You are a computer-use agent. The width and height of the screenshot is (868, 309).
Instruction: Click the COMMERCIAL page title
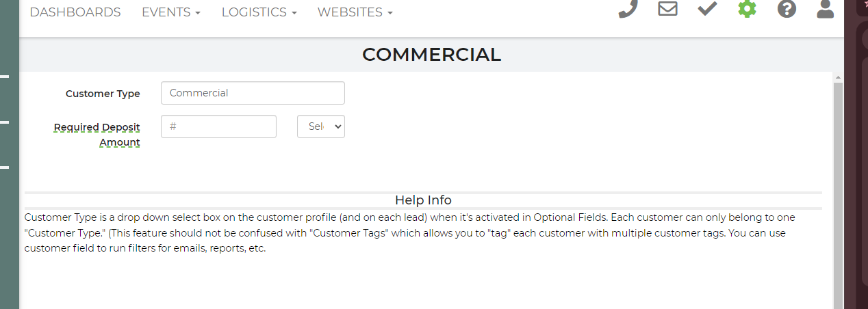coord(431,55)
